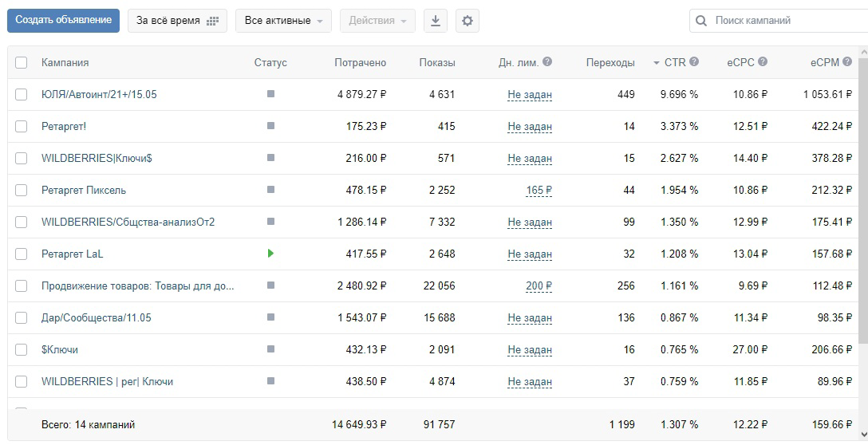The height and width of the screenshot is (445, 868).
Task: Click the stopped status square for Ретаргет!
Action: [x=270, y=126]
